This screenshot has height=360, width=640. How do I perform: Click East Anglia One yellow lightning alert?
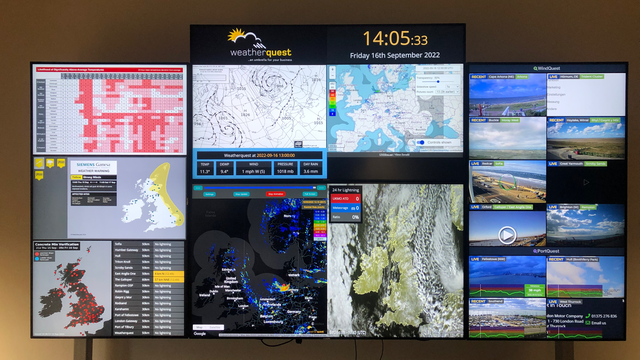[168, 273]
